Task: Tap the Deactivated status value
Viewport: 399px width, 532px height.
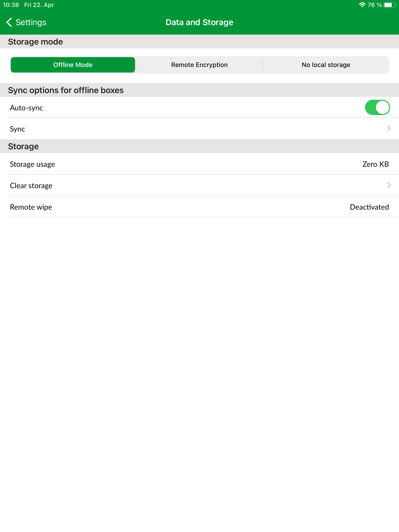Action: coord(369,207)
